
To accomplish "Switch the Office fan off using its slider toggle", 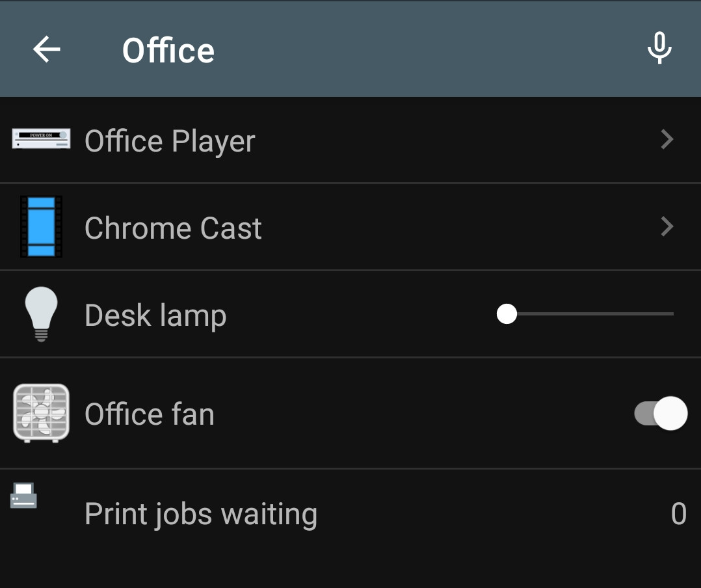I will (x=661, y=414).
